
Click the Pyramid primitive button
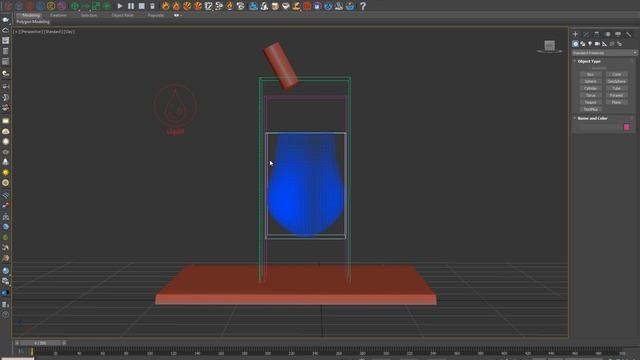click(617, 96)
